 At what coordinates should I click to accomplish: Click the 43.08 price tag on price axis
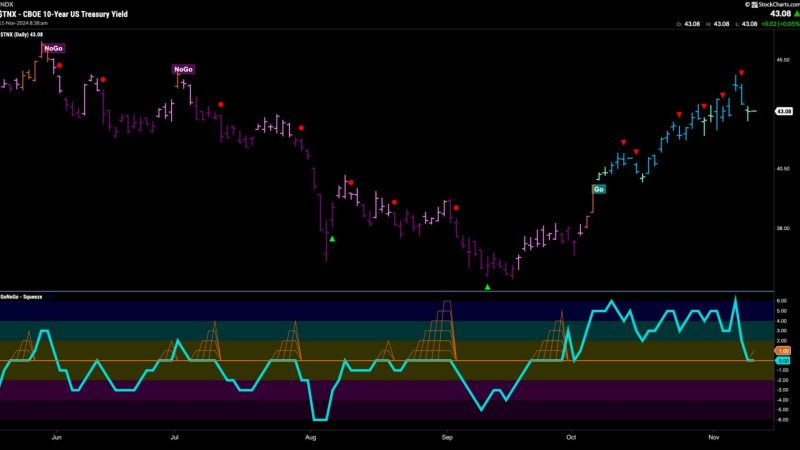click(x=784, y=111)
